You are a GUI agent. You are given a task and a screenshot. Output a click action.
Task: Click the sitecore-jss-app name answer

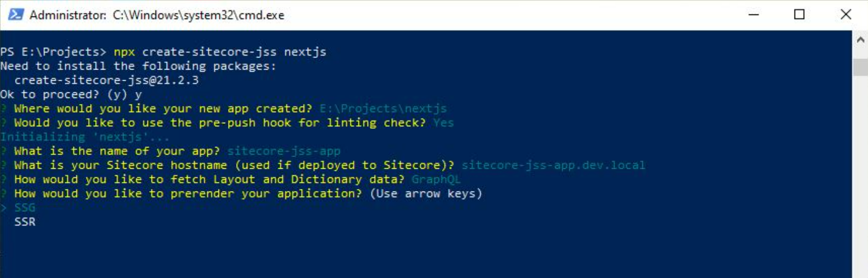point(284,151)
